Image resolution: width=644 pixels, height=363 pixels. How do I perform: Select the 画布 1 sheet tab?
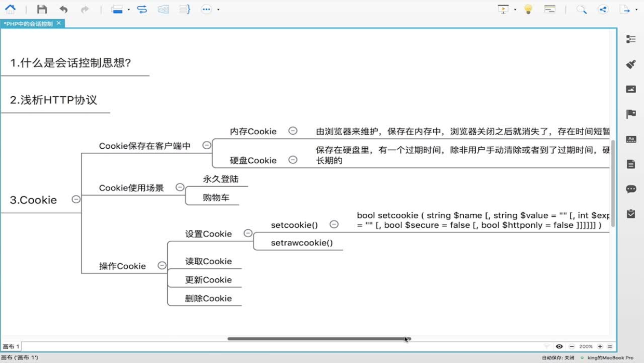[11, 346]
